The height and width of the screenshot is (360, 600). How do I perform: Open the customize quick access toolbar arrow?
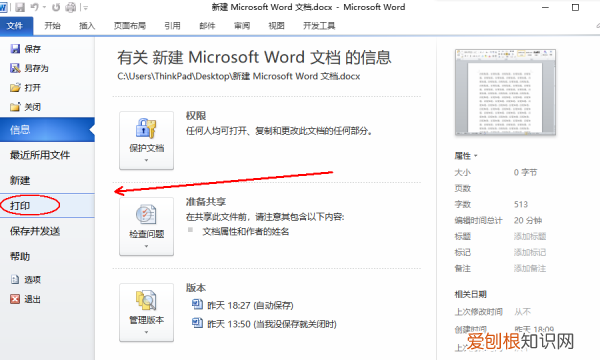pos(85,7)
